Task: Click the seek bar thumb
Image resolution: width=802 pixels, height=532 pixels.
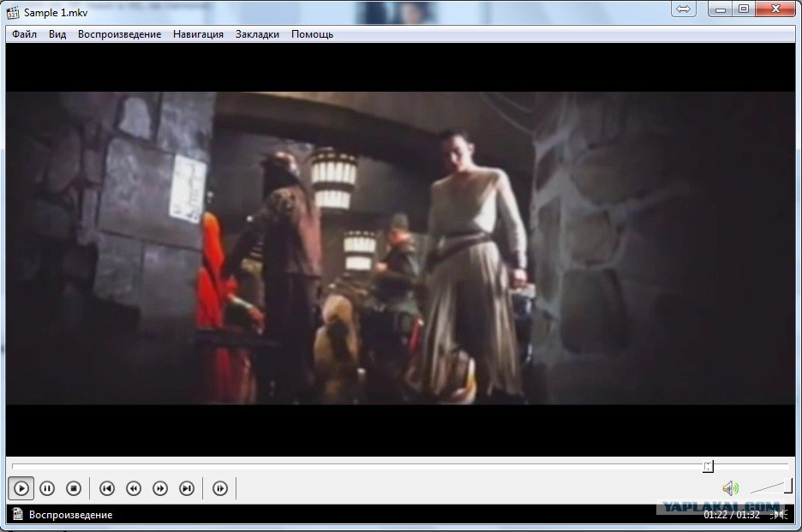Action: click(x=708, y=466)
